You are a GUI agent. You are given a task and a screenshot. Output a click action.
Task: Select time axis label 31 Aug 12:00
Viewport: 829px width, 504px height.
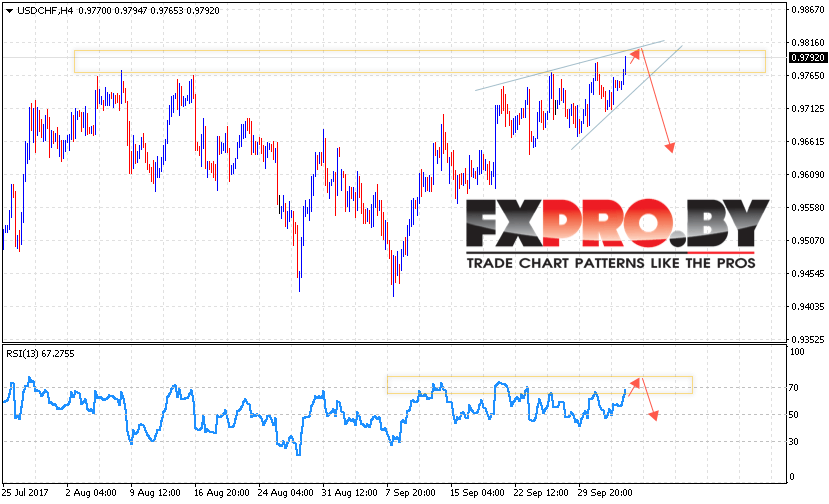tap(349, 492)
